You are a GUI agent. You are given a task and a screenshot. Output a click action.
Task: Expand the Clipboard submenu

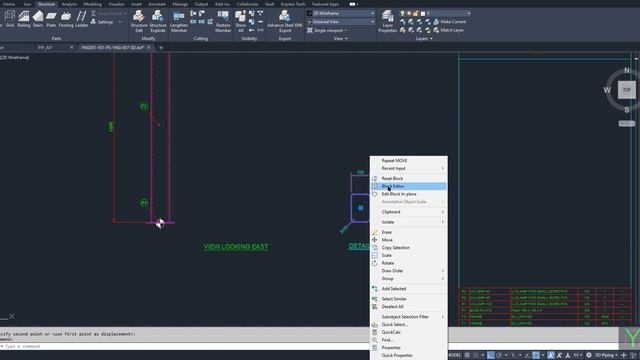409,212
